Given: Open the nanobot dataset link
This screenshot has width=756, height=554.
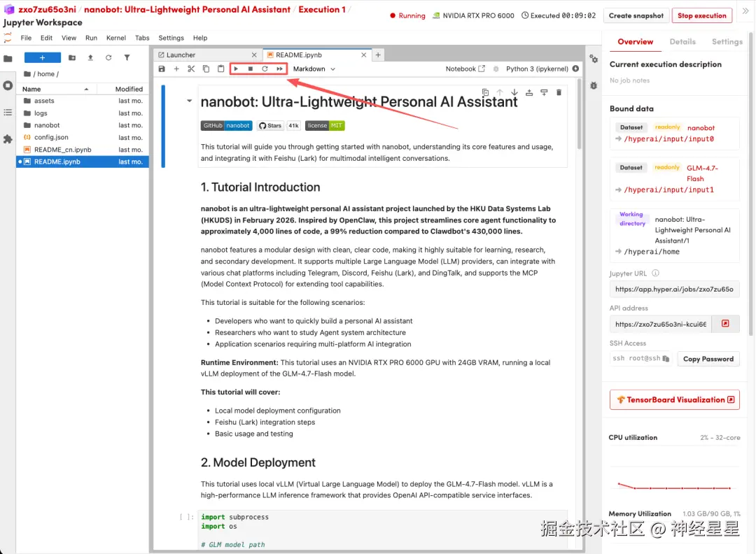Looking at the screenshot, I should tap(701, 128).
